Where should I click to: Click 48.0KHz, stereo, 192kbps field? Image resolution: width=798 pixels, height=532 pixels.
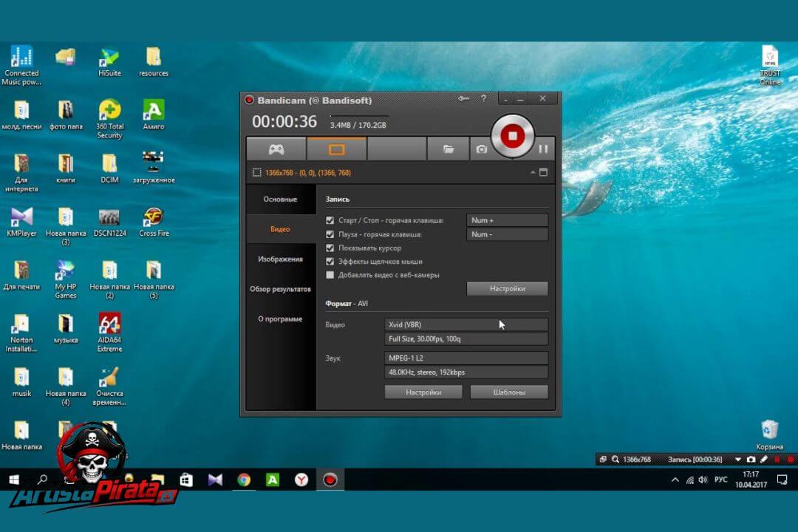466,372
